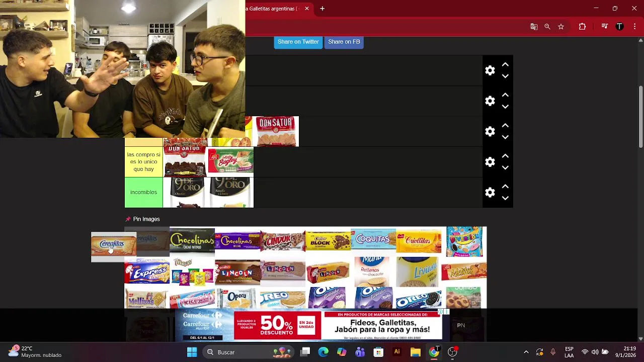
Task: Select the purple Chocolinas package image
Action: click(x=237, y=241)
